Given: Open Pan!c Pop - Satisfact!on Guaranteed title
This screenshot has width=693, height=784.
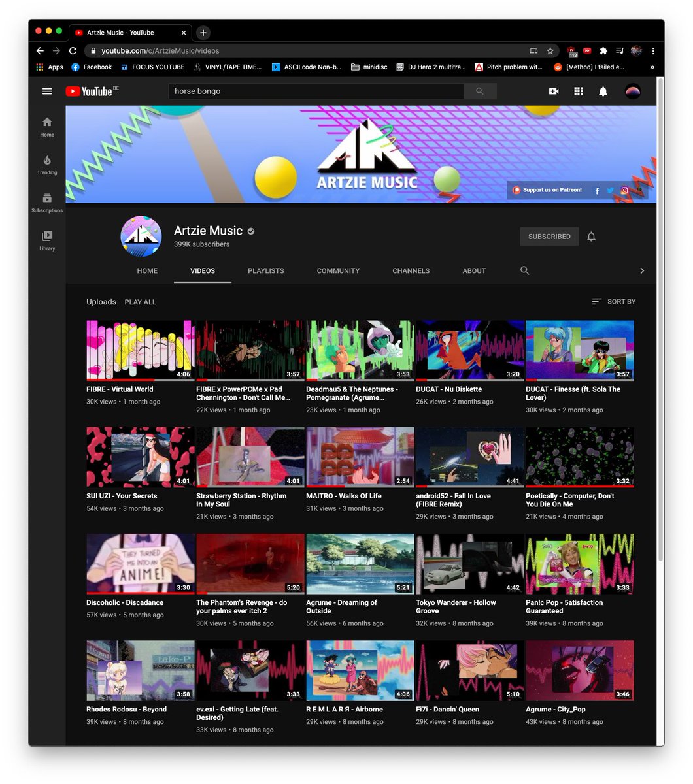Looking at the screenshot, I should pos(564,607).
